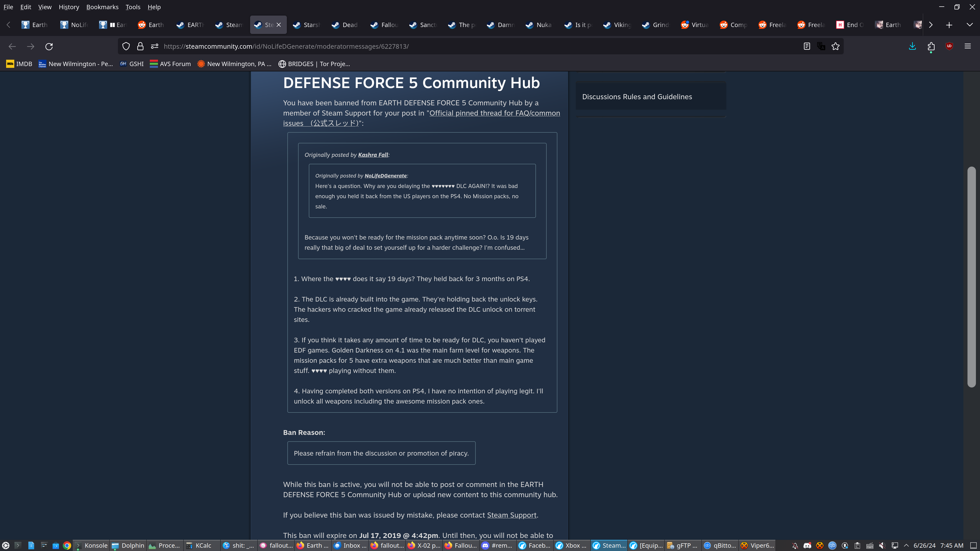Bookmark this page with star icon
980x551 pixels.
click(x=836, y=46)
